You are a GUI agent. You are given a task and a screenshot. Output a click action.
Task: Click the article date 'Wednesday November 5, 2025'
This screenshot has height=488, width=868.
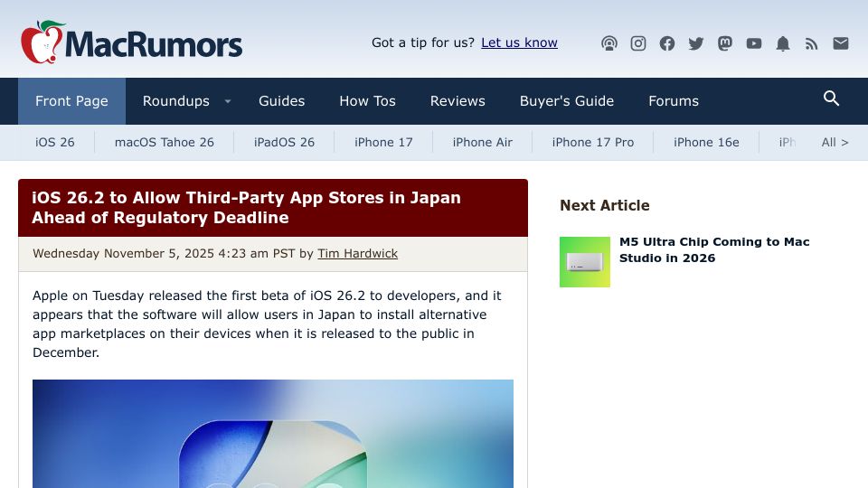coord(124,253)
